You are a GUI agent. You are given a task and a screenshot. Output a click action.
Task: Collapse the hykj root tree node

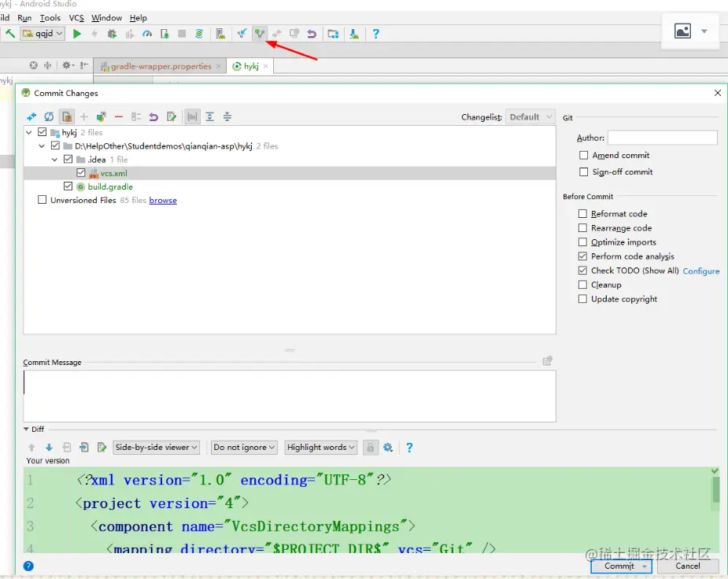point(29,133)
